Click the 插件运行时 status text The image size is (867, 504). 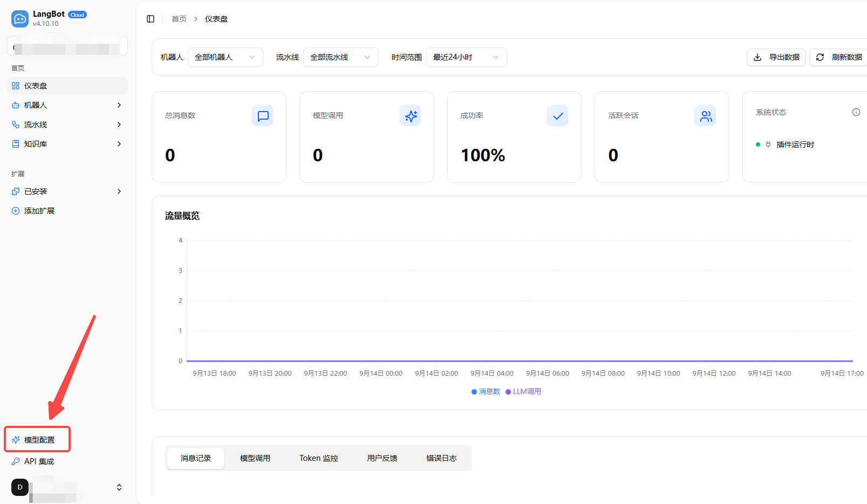795,144
